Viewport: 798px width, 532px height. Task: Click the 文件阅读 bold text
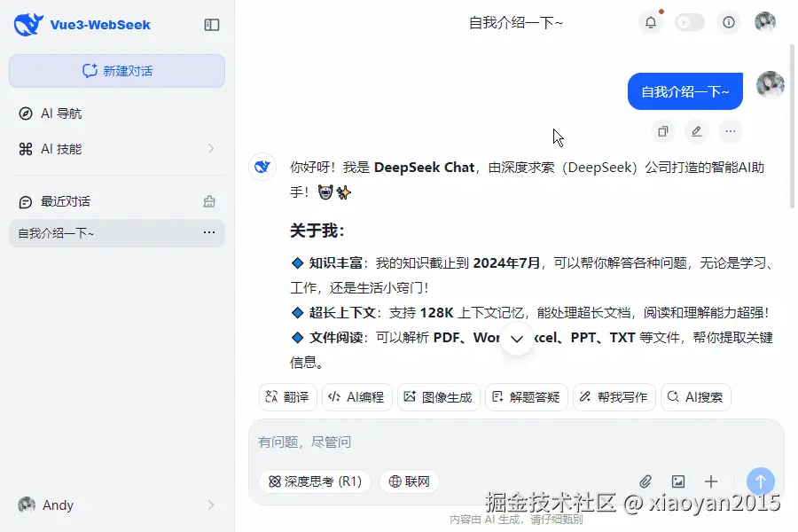tap(336, 338)
